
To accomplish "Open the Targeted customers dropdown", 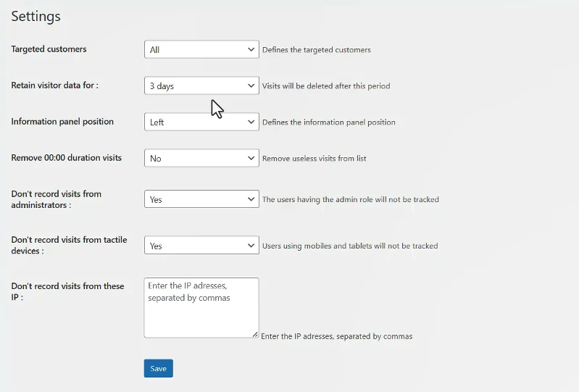I will (x=201, y=49).
